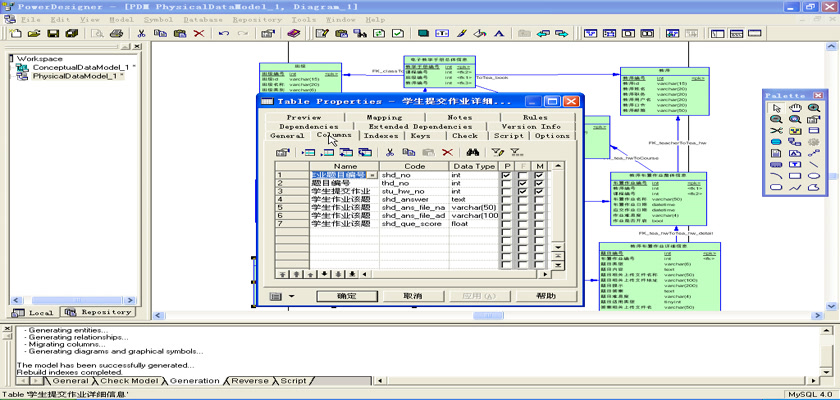Click Properties icon in Columns tab toolbar
The image size is (840, 400).
pos(283,153)
